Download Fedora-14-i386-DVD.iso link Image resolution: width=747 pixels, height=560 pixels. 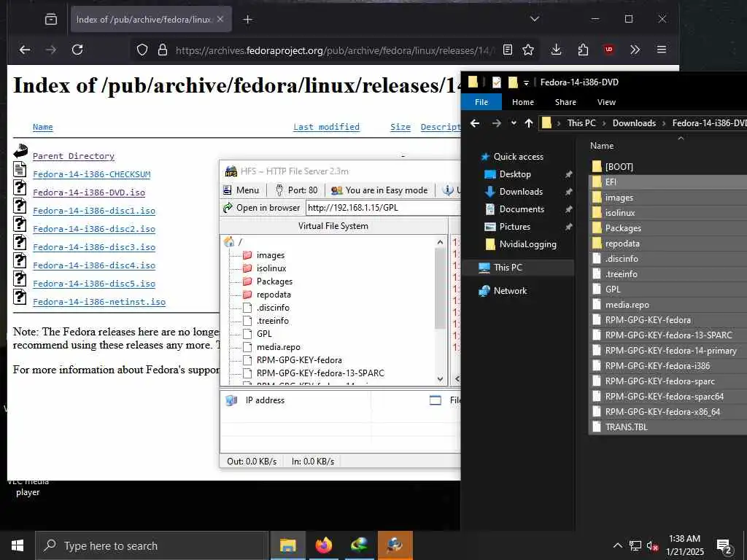pyautogui.click(x=89, y=192)
